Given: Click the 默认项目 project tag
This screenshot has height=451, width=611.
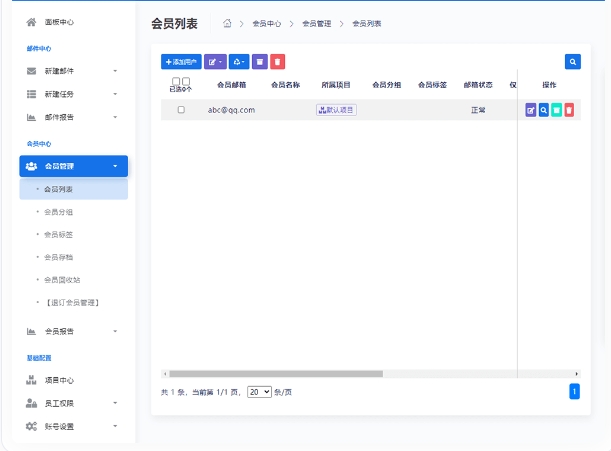Looking at the screenshot, I should pyautogui.click(x=336, y=110).
